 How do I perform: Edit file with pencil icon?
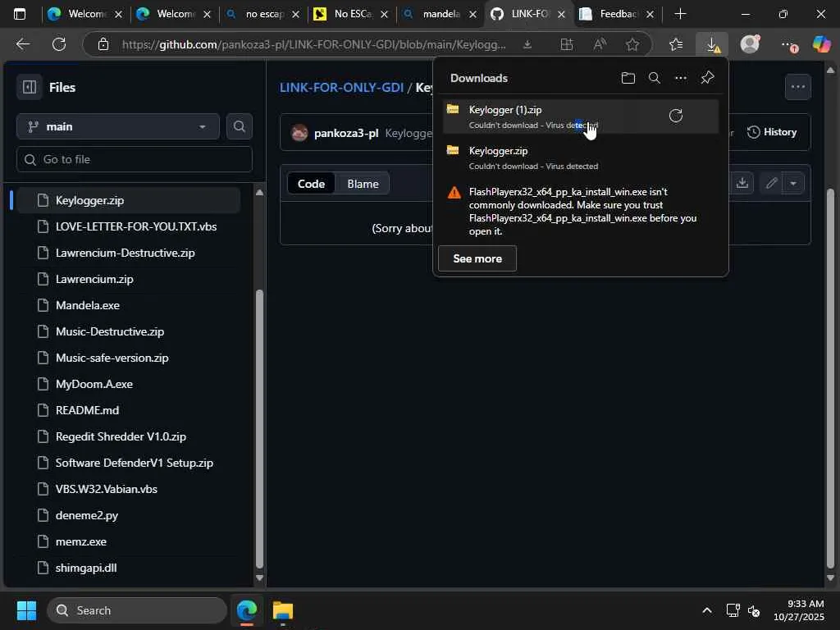pyautogui.click(x=771, y=183)
